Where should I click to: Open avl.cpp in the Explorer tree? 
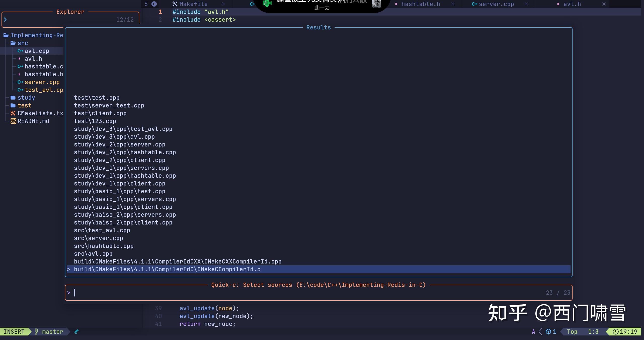[x=37, y=51]
